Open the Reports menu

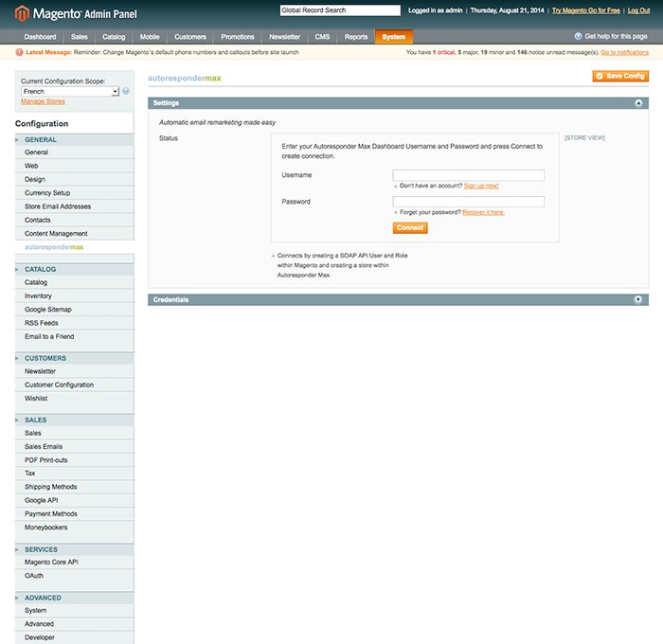[x=356, y=37]
